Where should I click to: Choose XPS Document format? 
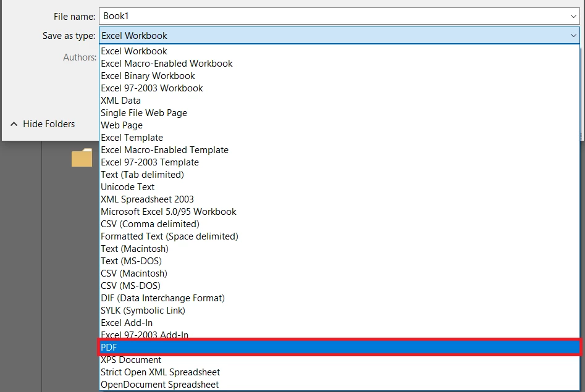tap(340, 359)
